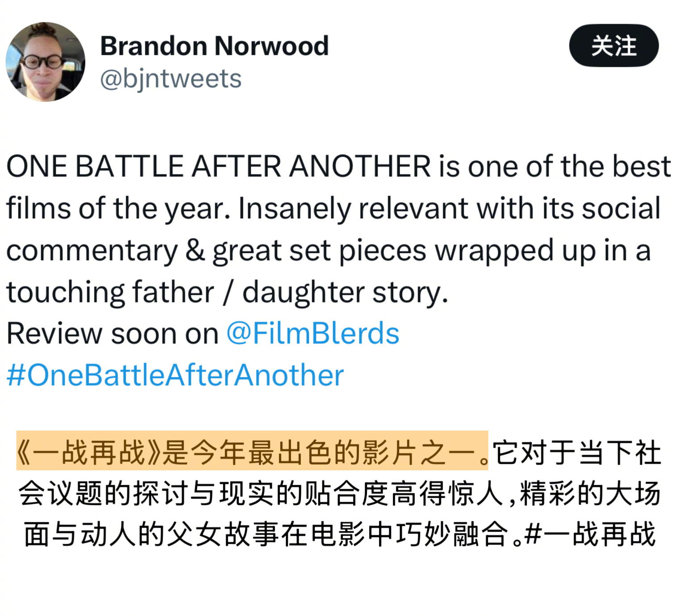This screenshot has height=616, width=679.
Task: Click the phrase 'Review soon on'
Action: click(x=112, y=333)
